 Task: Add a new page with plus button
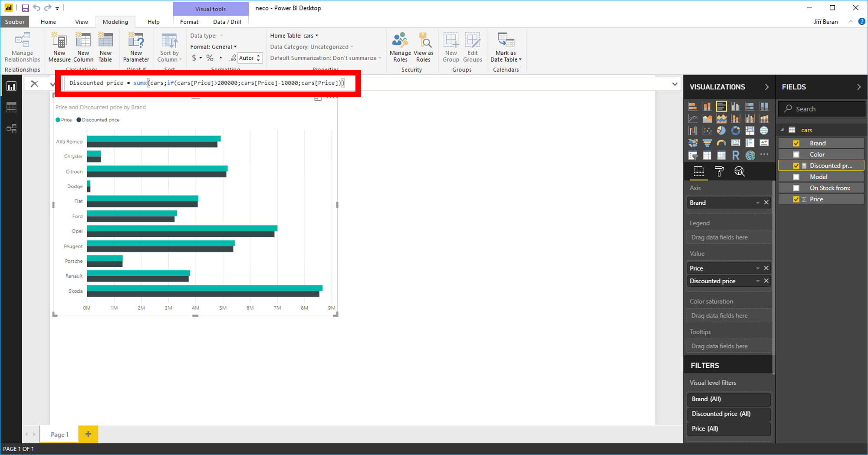point(88,434)
